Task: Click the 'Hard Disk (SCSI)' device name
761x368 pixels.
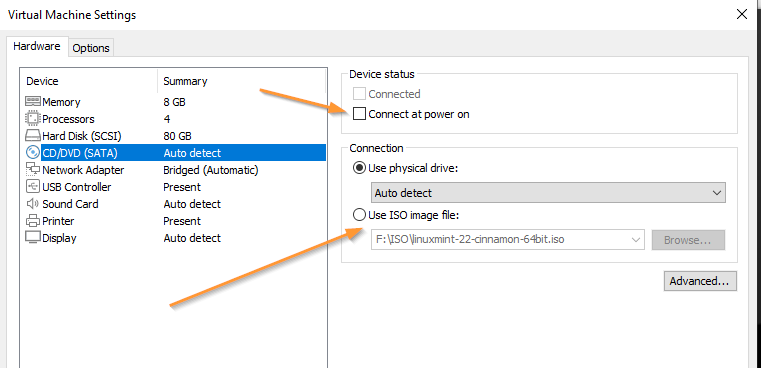Action: [82, 136]
